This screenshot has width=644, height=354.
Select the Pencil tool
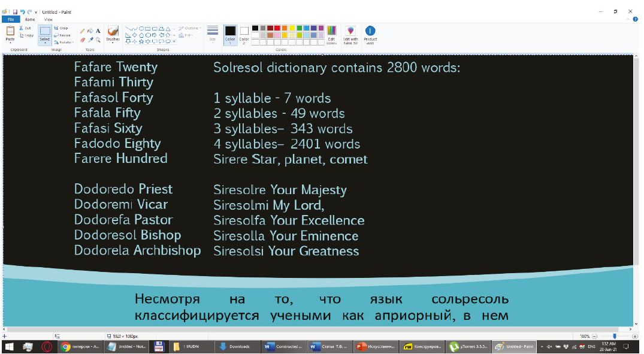pyautogui.click(x=83, y=31)
